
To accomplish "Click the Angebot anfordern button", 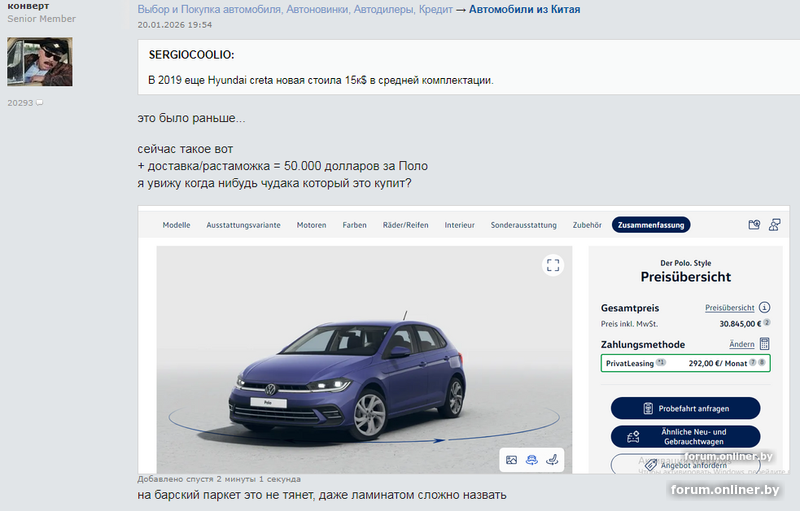I will pyautogui.click(x=686, y=464).
